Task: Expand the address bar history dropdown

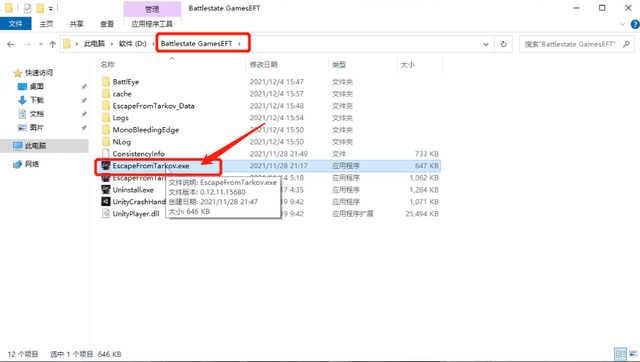Action: tap(486, 44)
